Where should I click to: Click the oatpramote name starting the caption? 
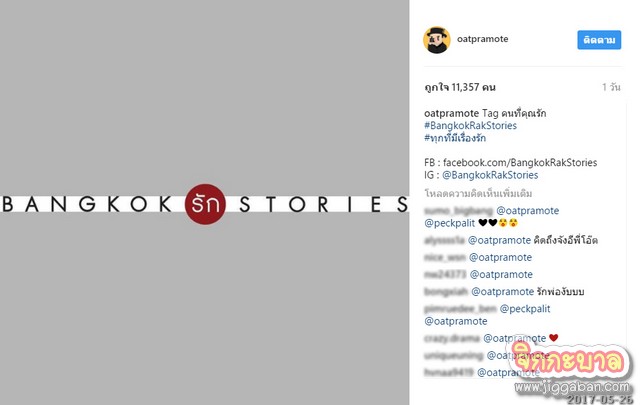[x=451, y=113]
